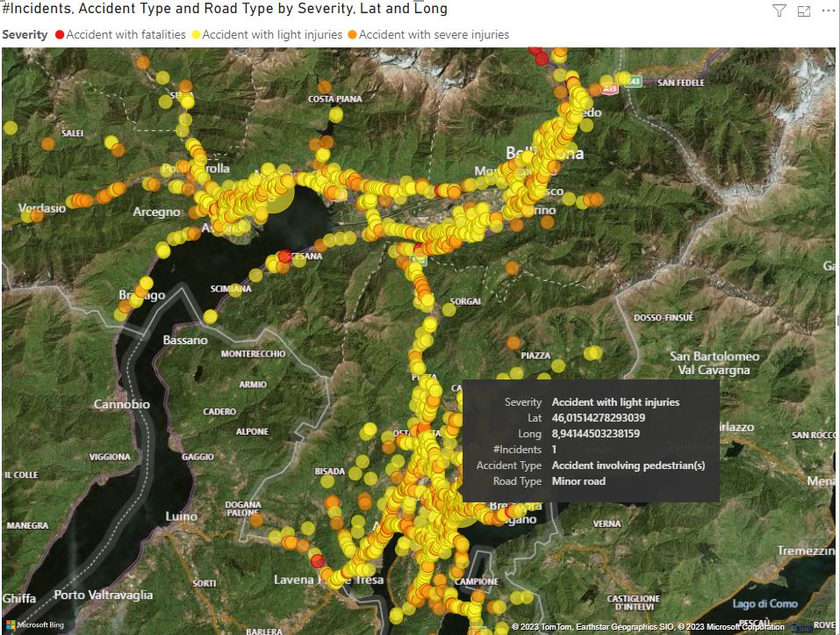The width and height of the screenshot is (840, 635).
Task: Click the red fatality marker beside CESANA
Action: coord(284,256)
